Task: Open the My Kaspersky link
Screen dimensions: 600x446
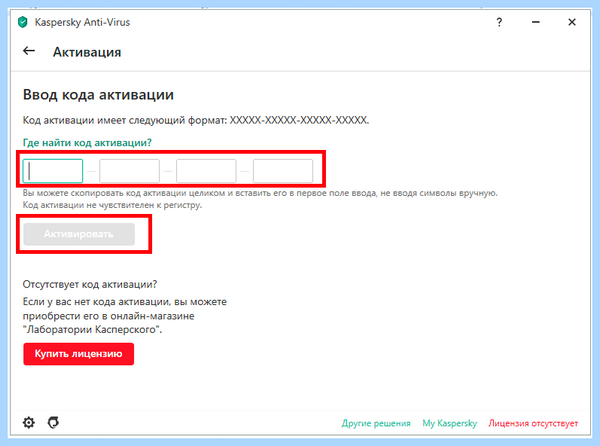Action: point(450,423)
